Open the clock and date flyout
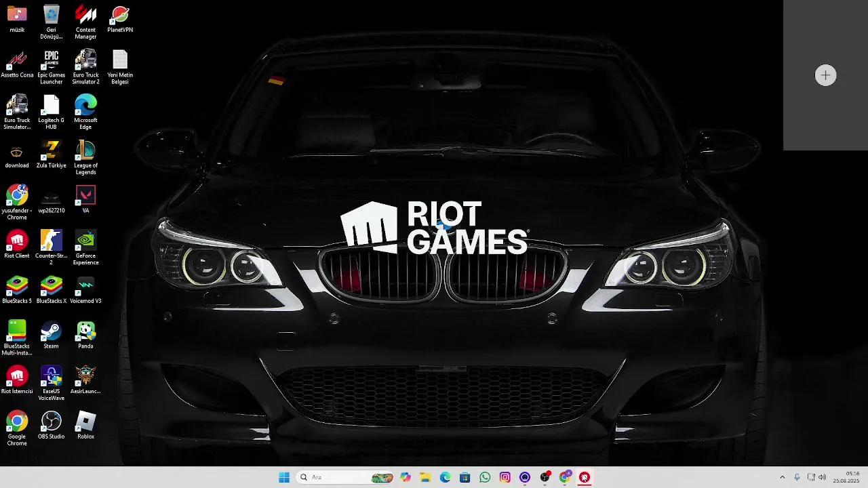The image size is (868, 488). click(846, 477)
